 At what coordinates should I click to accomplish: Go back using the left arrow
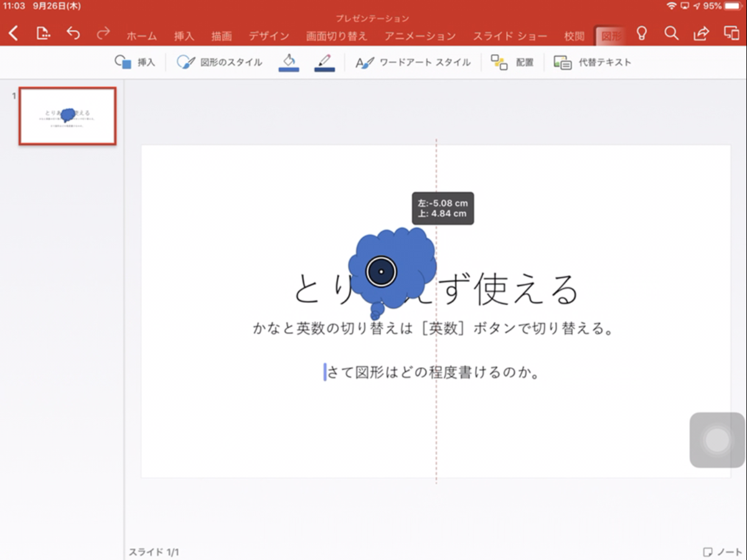[14, 35]
